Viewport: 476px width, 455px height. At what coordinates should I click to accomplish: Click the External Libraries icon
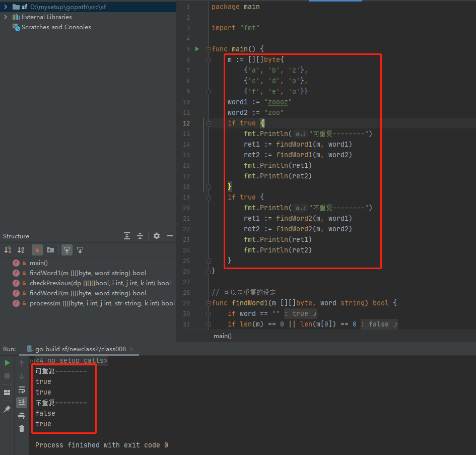(16, 17)
